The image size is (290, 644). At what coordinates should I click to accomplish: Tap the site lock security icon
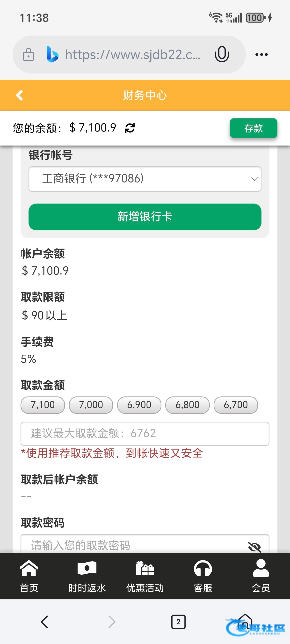[x=29, y=54]
